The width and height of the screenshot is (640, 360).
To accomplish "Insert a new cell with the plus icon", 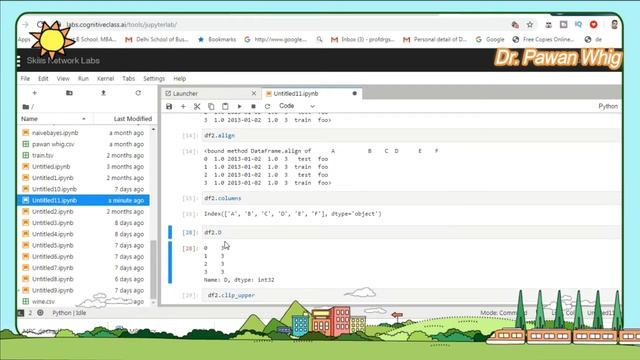I will pos(183,107).
